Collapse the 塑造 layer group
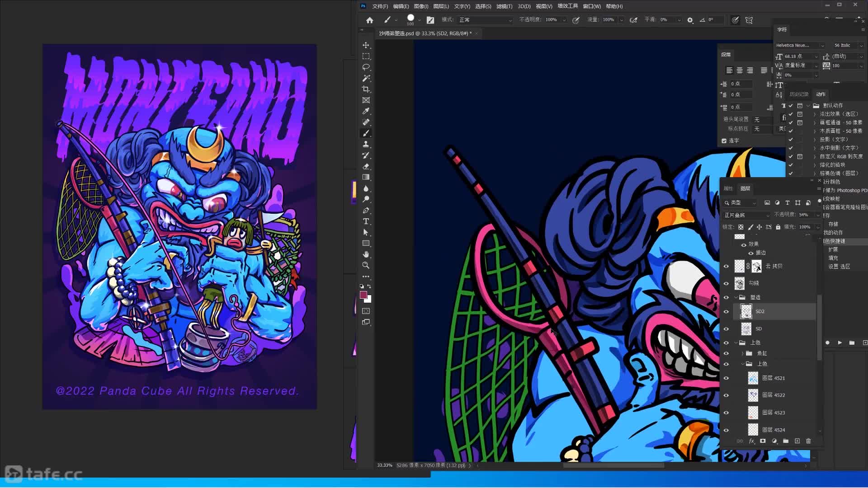This screenshot has height=488, width=868. (x=736, y=297)
